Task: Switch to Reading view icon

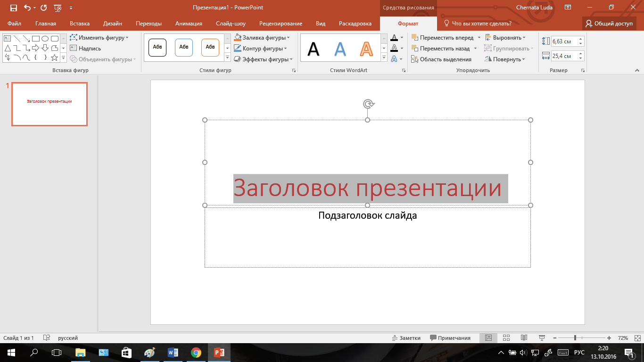Action: point(524,338)
